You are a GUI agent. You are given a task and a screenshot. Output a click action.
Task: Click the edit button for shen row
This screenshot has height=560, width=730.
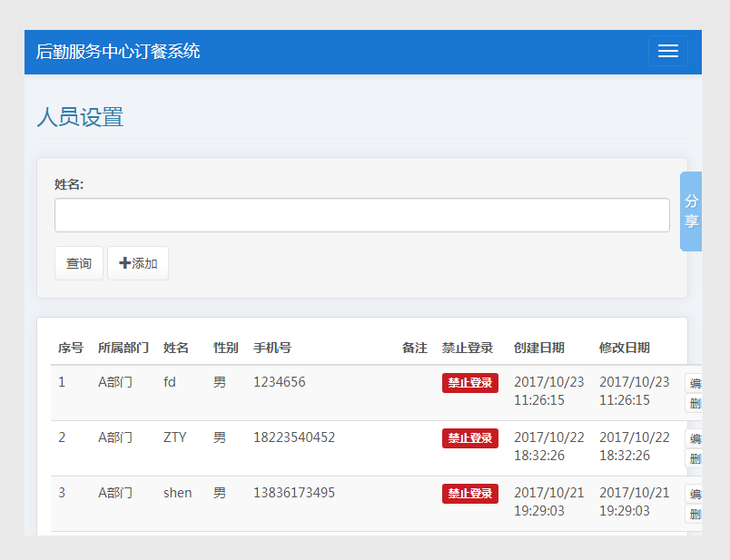[695, 495]
